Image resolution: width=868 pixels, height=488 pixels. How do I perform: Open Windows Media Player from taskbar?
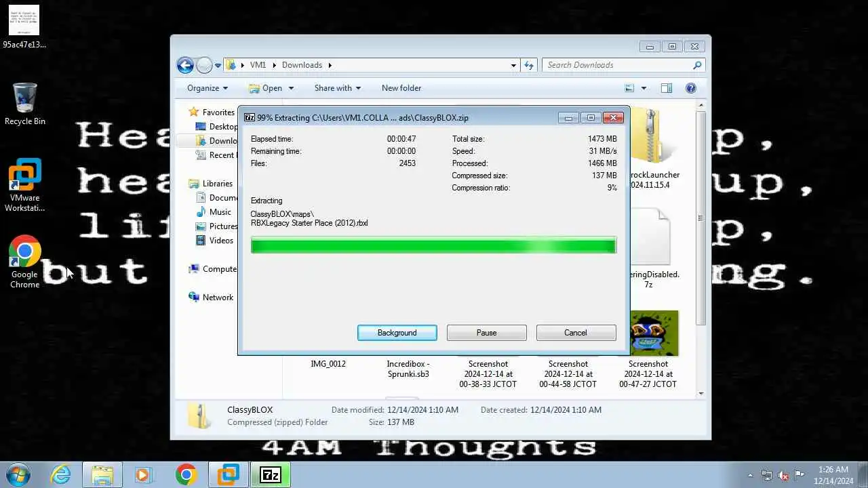143,474
